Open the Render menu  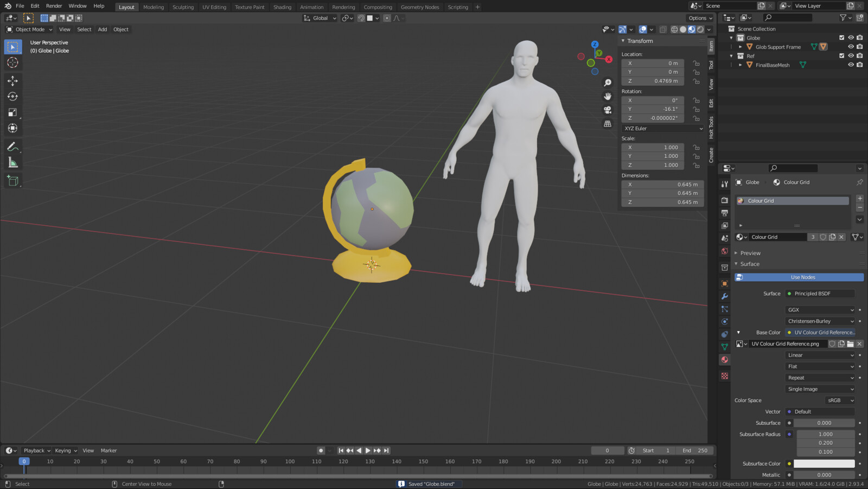pyautogui.click(x=54, y=6)
